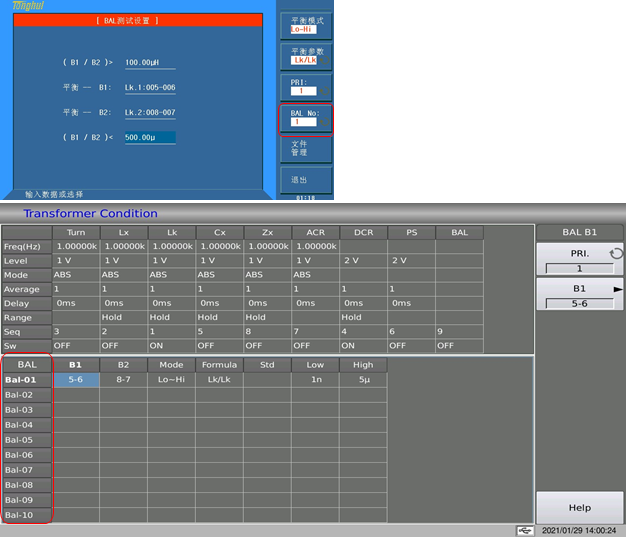Click the Help button
Image resolution: width=626 pixels, height=537 pixels.
pos(579,508)
